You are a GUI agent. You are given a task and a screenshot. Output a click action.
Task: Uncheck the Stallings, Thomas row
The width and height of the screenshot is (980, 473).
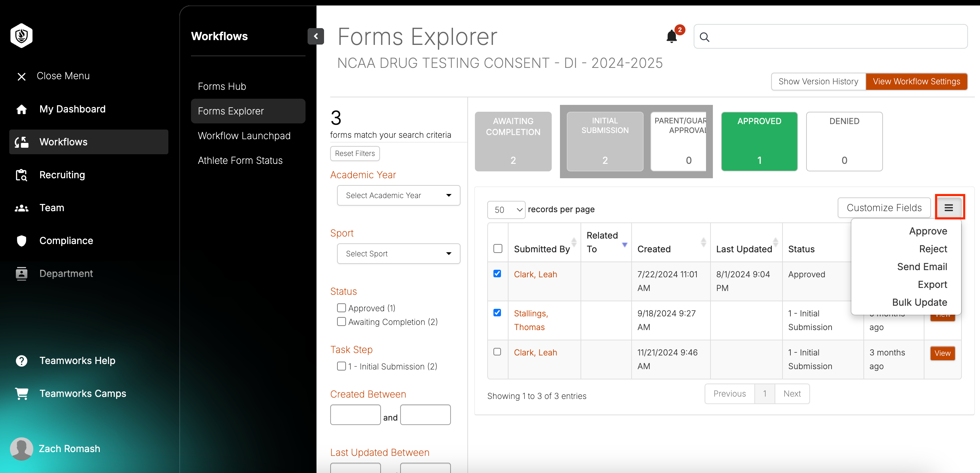[497, 313]
